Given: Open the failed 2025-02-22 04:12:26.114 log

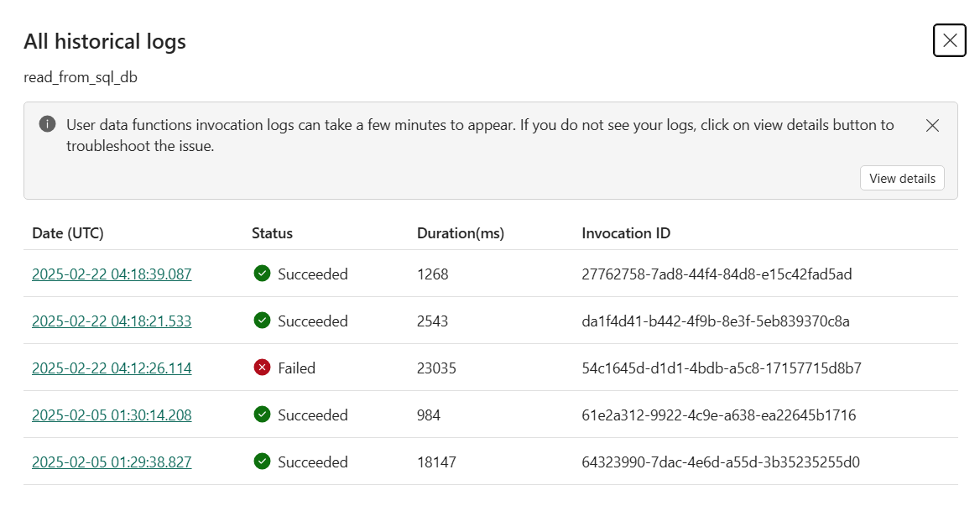Looking at the screenshot, I should (x=112, y=368).
